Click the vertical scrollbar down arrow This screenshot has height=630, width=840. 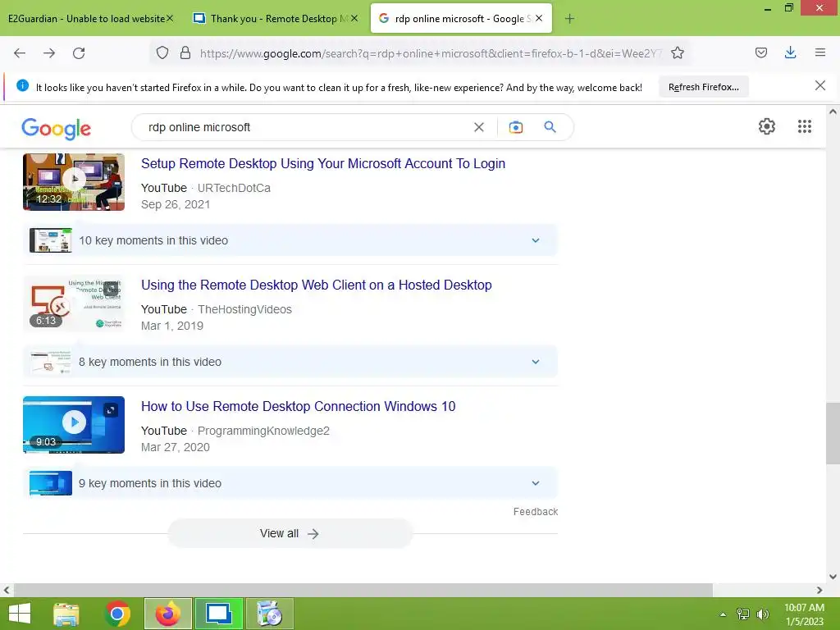833,577
